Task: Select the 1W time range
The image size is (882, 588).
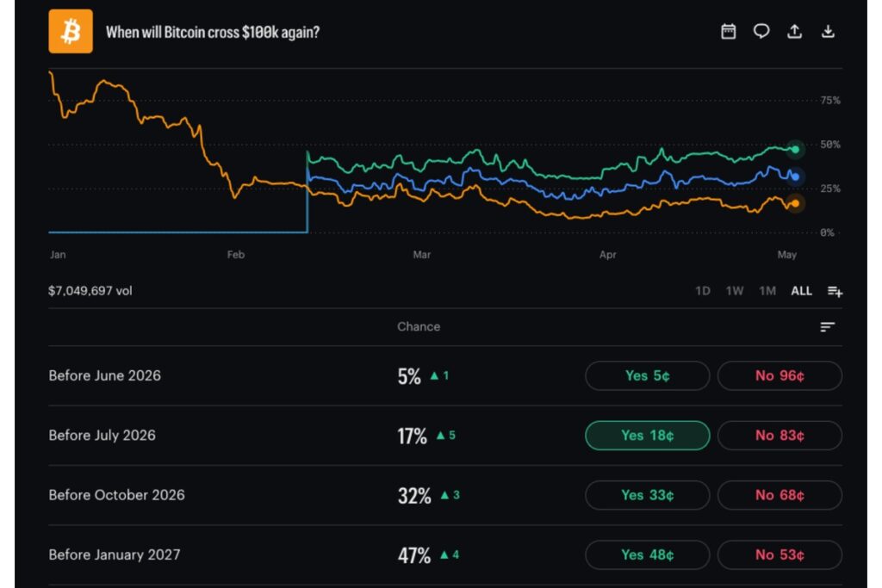Action: (735, 291)
